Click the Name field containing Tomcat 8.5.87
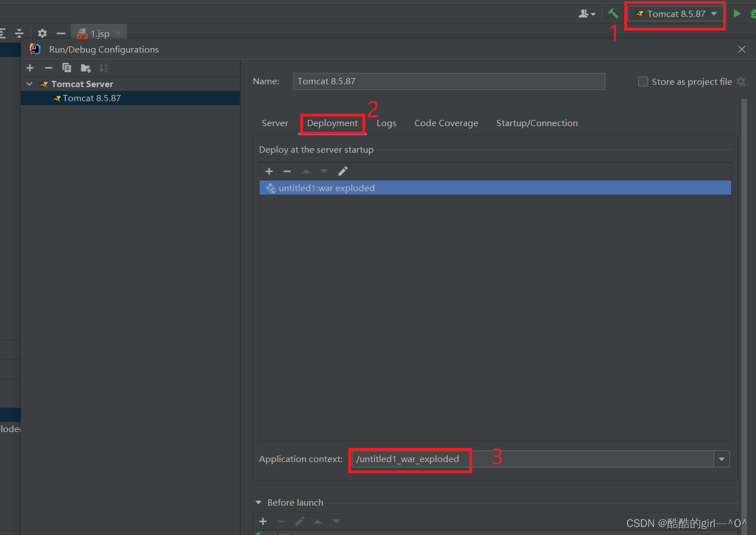The height and width of the screenshot is (535, 756). pos(449,81)
